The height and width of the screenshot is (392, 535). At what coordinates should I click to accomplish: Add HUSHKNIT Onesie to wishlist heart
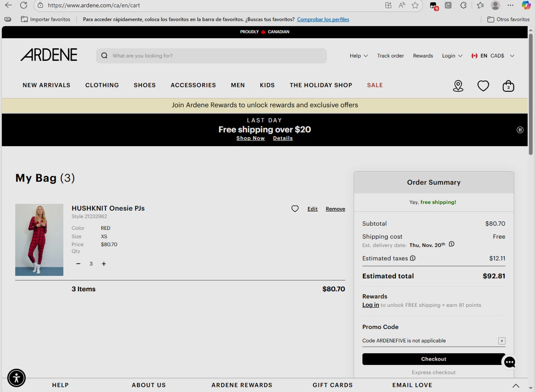pyautogui.click(x=295, y=209)
